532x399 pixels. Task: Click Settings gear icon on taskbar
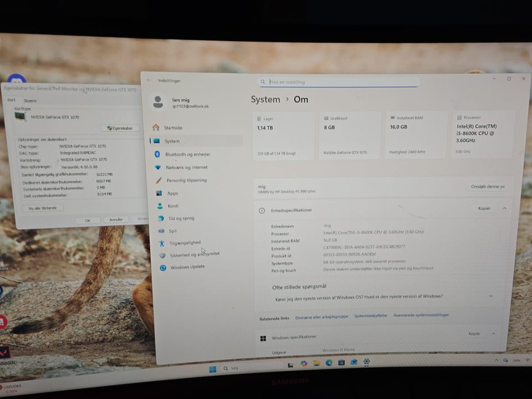366,361
